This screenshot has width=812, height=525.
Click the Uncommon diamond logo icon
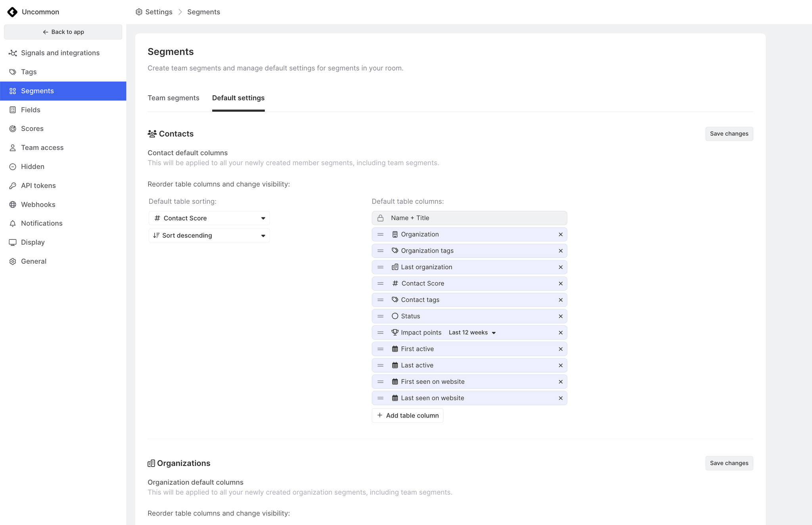[x=12, y=12]
